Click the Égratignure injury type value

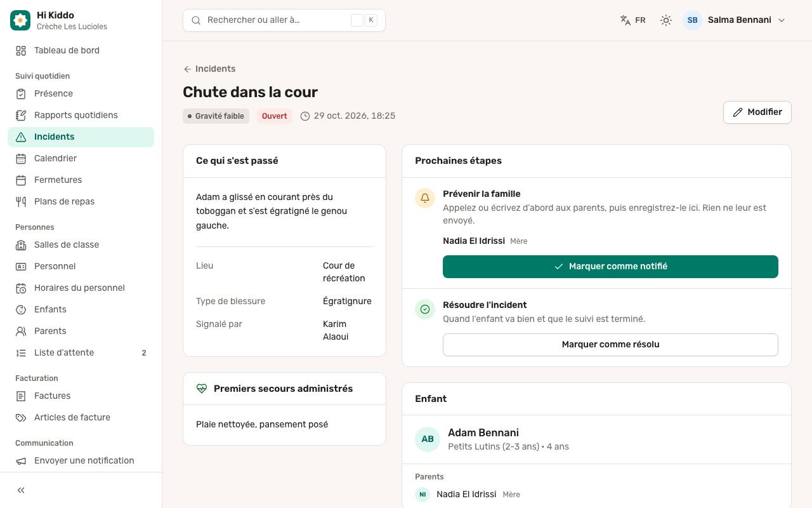[x=347, y=302]
